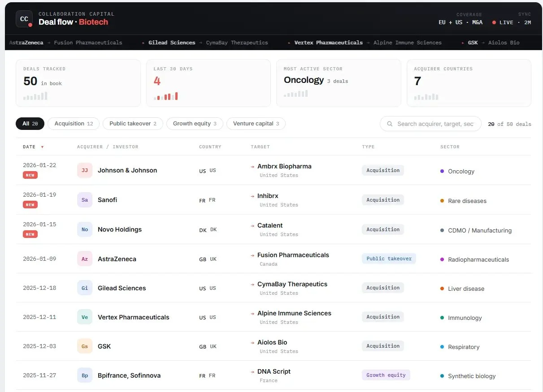
Task: Filter by Growth equity deals
Action: pyautogui.click(x=195, y=124)
